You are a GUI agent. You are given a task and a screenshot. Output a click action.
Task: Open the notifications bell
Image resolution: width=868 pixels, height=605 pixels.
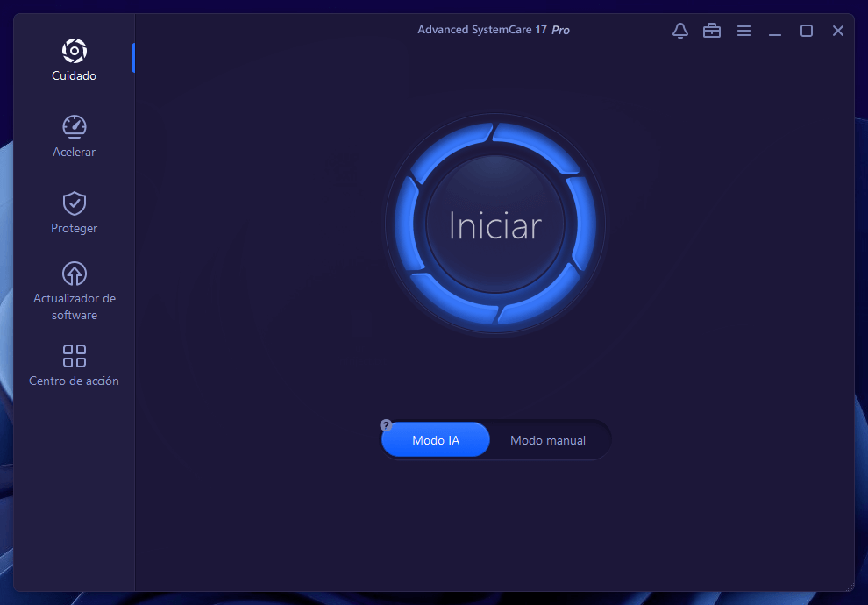point(680,31)
